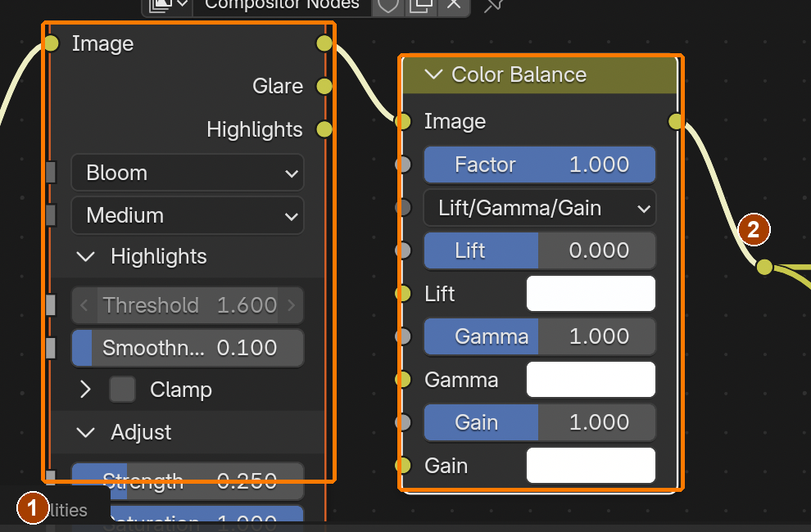
Task: Click the Gain value input socket
Action: pyautogui.click(x=403, y=422)
